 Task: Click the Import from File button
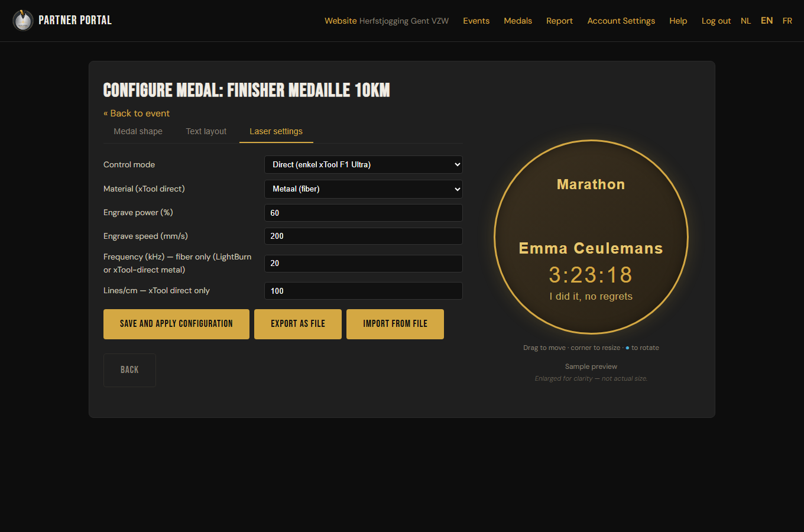coord(395,324)
